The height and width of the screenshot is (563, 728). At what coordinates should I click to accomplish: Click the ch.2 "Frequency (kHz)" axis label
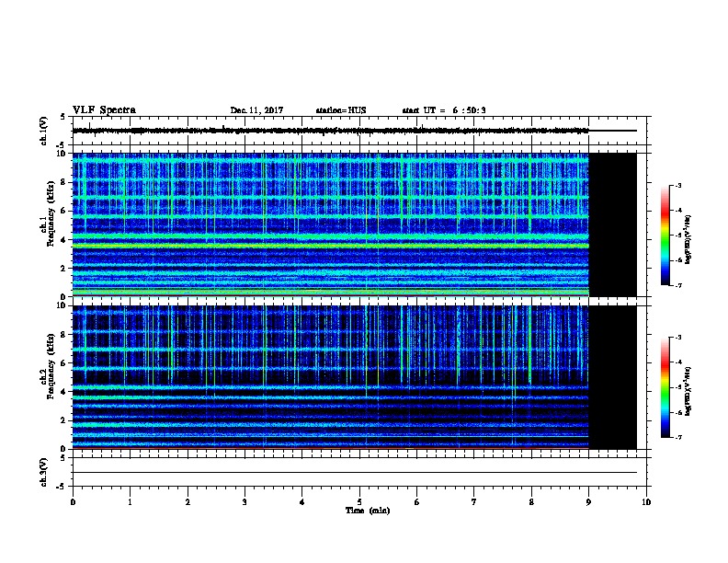pos(51,366)
